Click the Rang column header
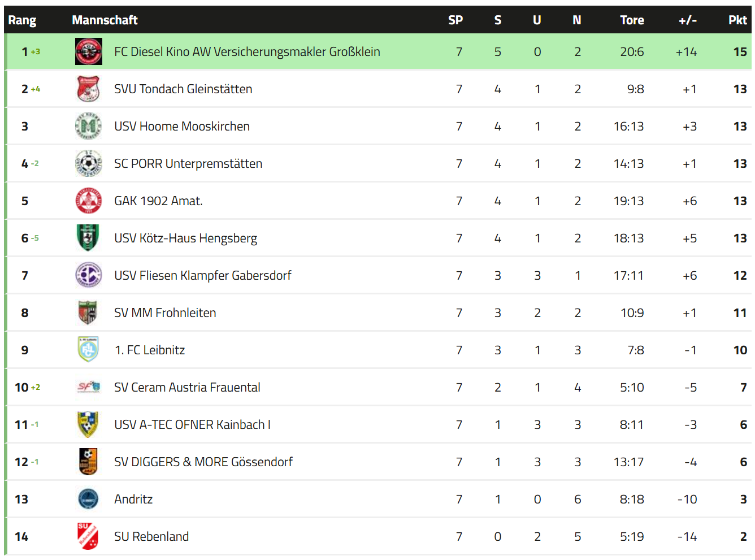Image resolution: width=755 pixels, height=560 pixels. pos(22,20)
